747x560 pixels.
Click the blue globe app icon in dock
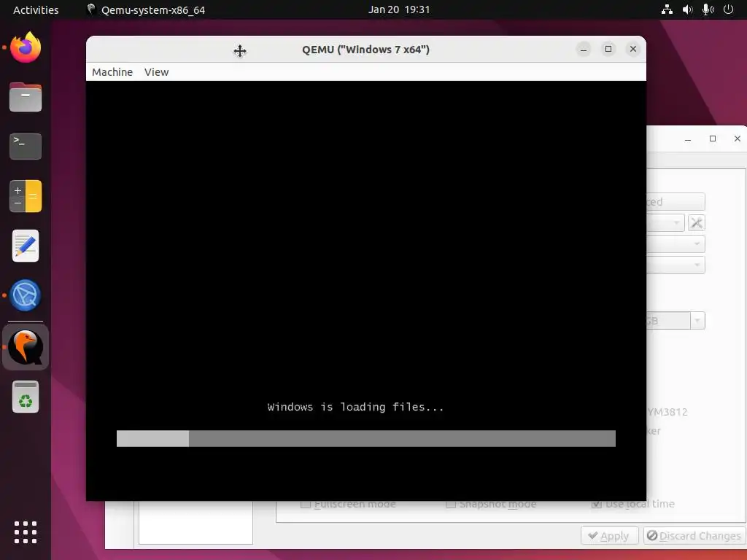tap(26, 295)
